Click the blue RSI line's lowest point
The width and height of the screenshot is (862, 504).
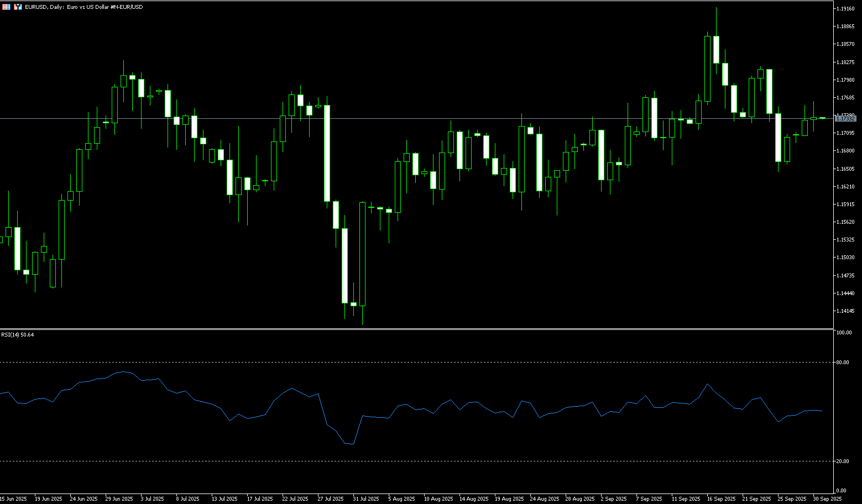point(353,444)
